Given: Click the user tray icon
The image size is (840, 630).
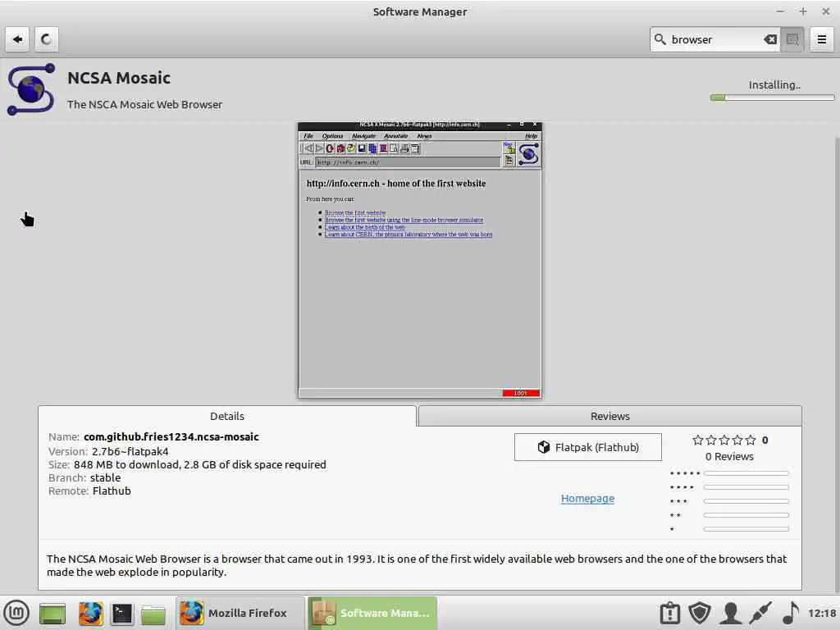Looking at the screenshot, I should pyautogui.click(x=730, y=613).
